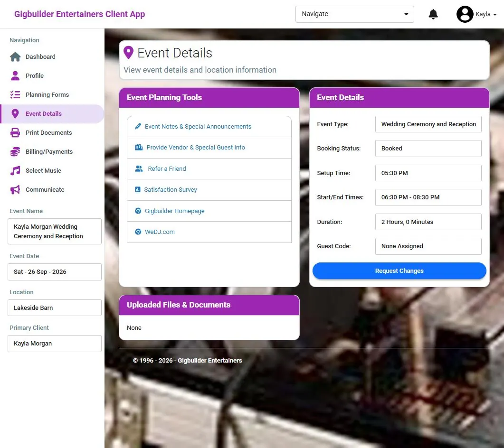Click the copyright Gigbuilder Entertainers footer text
The width and height of the screenshot is (504, 448).
click(x=187, y=360)
